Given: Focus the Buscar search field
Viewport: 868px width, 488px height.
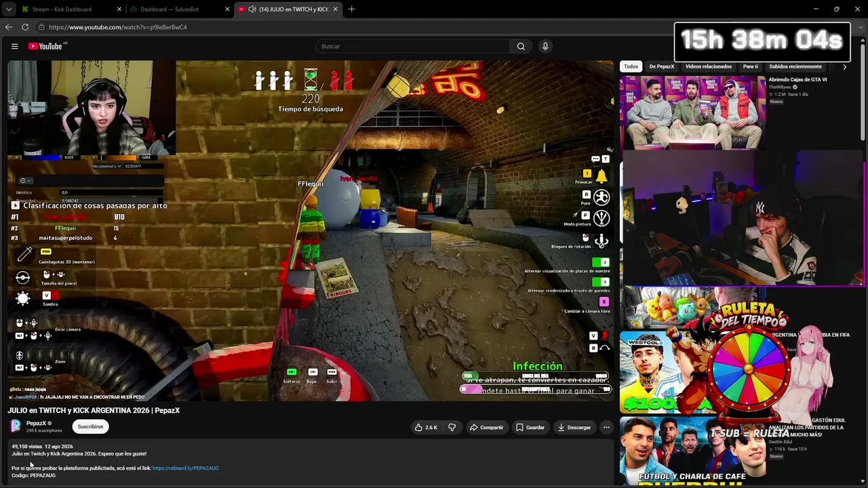Looking at the screenshot, I should 412,46.
